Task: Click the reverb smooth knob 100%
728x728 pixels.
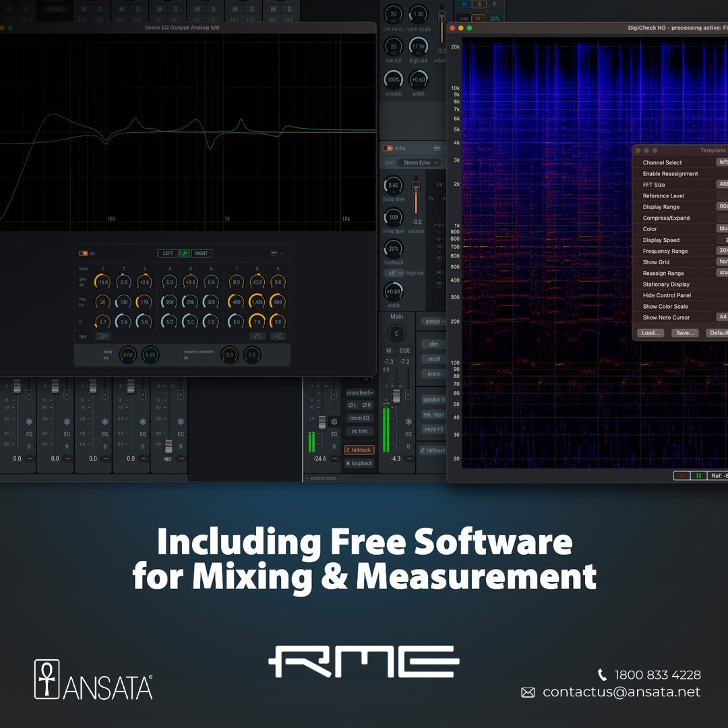Action: point(393,80)
